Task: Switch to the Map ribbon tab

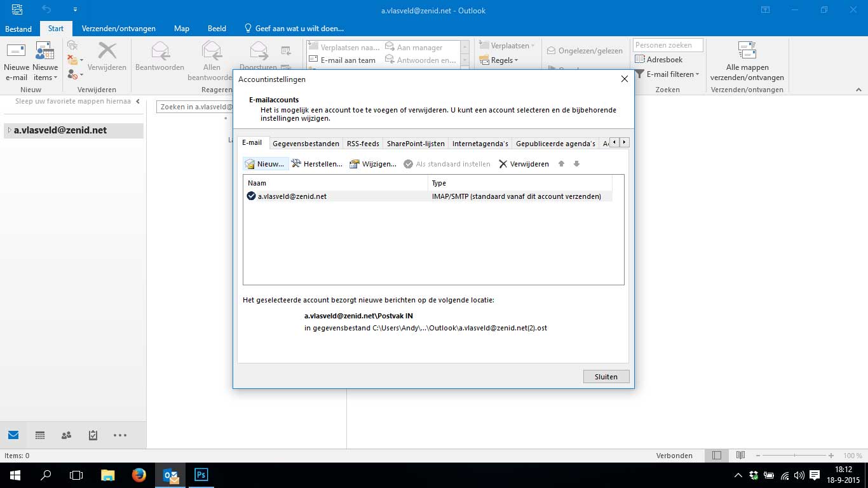Action: pos(182,29)
